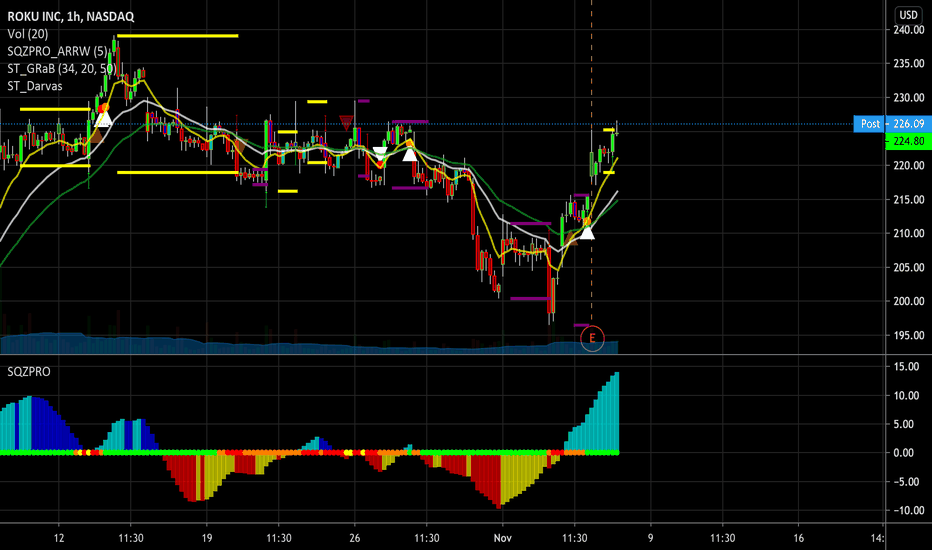Click the ROKU INC, 1h, NASDAQ title

point(71,17)
